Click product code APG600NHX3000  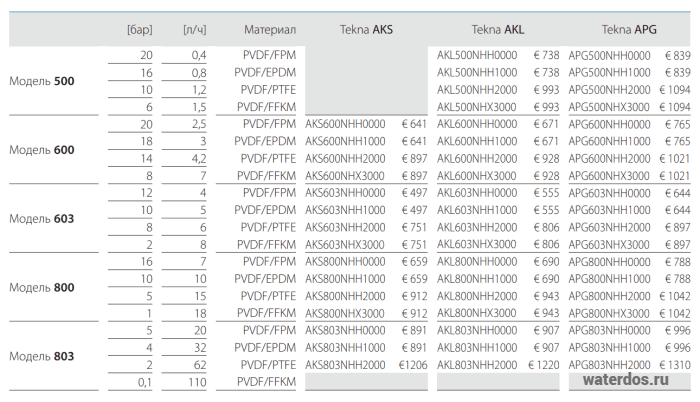pos(609,176)
